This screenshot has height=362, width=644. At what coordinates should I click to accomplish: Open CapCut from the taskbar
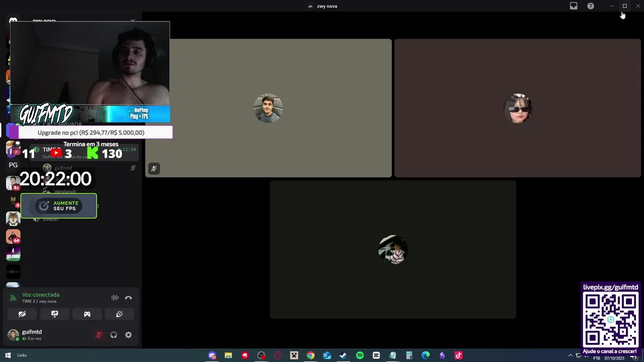pos(376,355)
